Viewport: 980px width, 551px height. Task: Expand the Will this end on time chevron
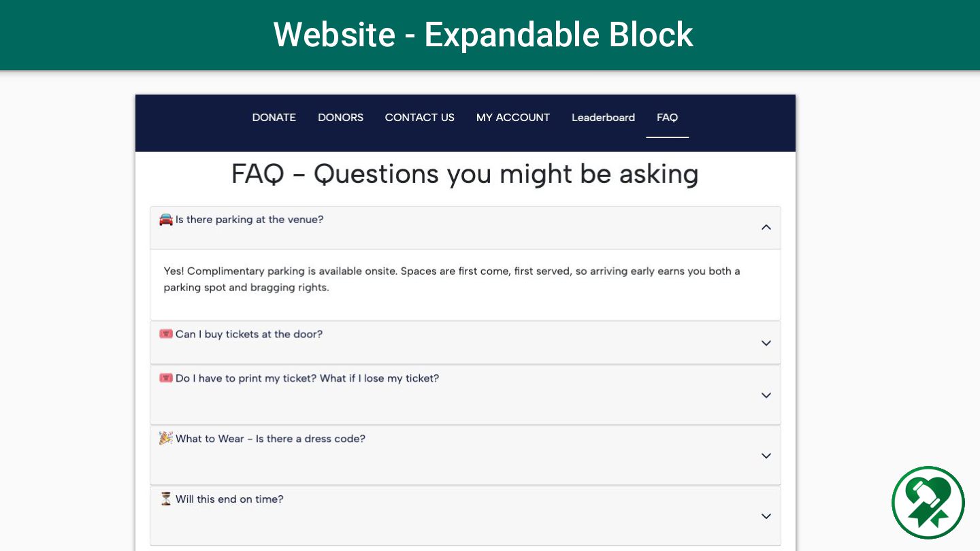tap(766, 516)
